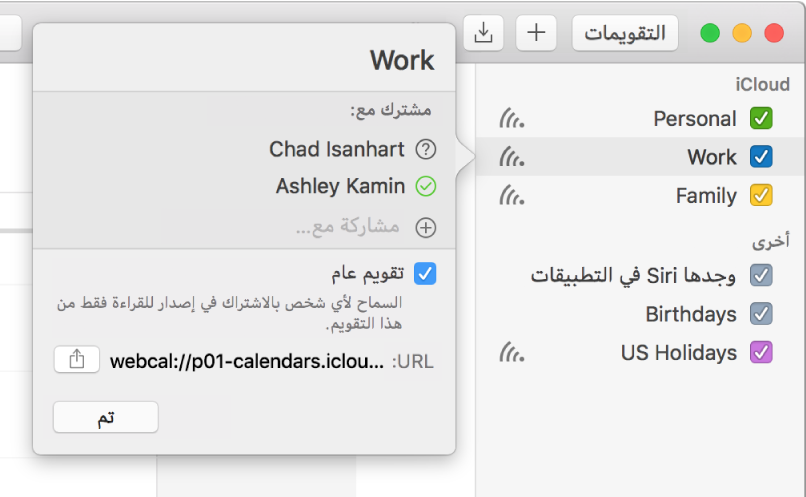Toggle the US Holidays purple checkbox

coord(761,352)
